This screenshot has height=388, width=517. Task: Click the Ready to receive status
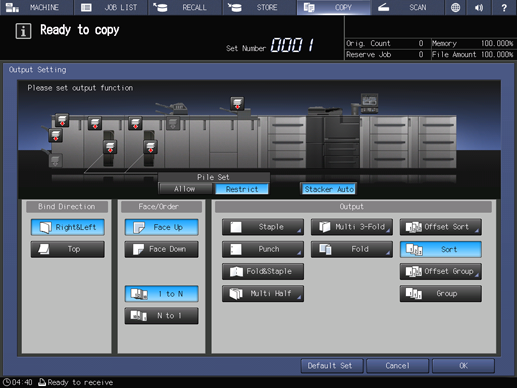[76, 382]
